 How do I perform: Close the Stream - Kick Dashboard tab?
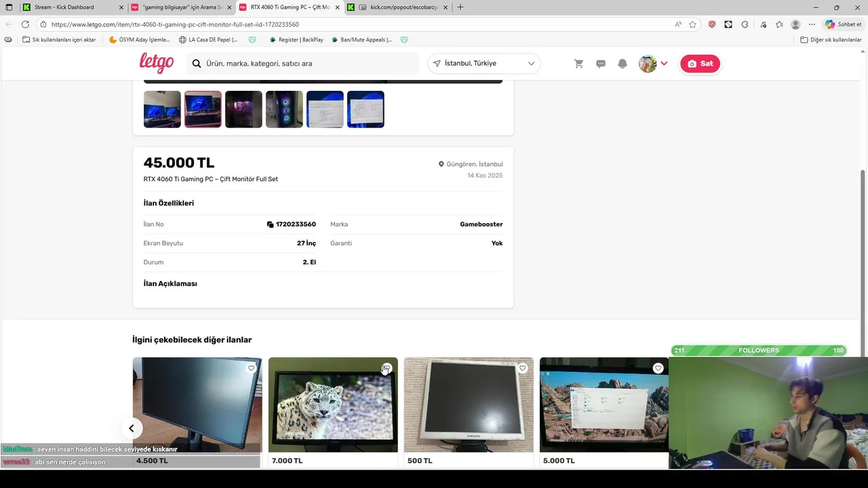[121, 7]
